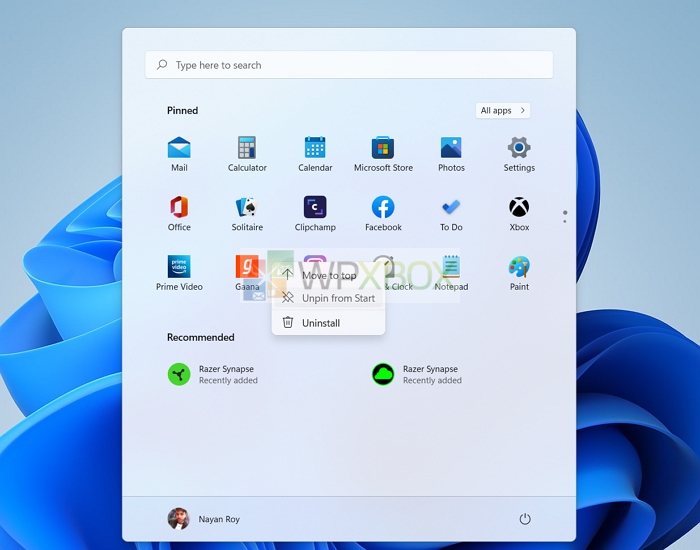
Task: Select Move to top in context menu
Action: pos(328,275)
